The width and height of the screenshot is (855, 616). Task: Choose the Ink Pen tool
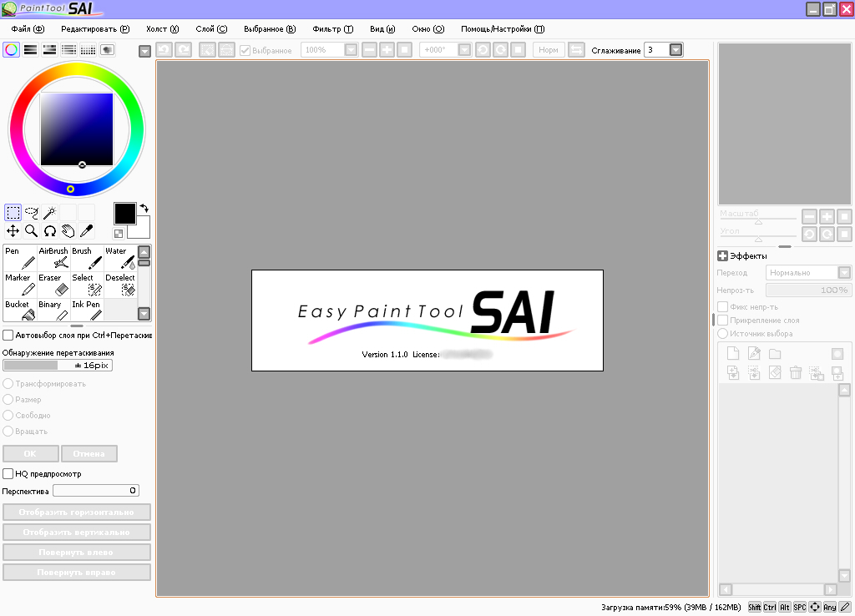click(x=87, y=310)
